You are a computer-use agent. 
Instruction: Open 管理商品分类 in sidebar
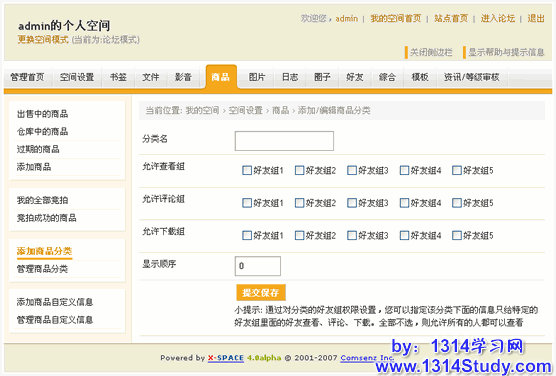[43, 269]
